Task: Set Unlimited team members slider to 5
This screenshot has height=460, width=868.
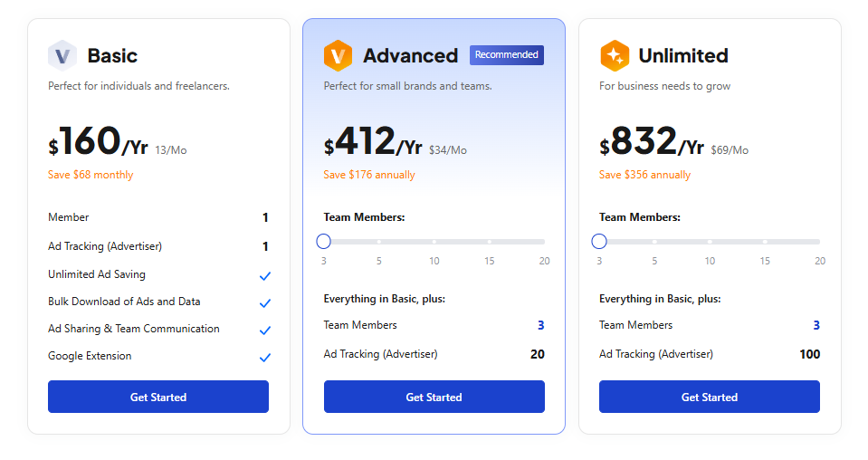Action: coord(654,242)
